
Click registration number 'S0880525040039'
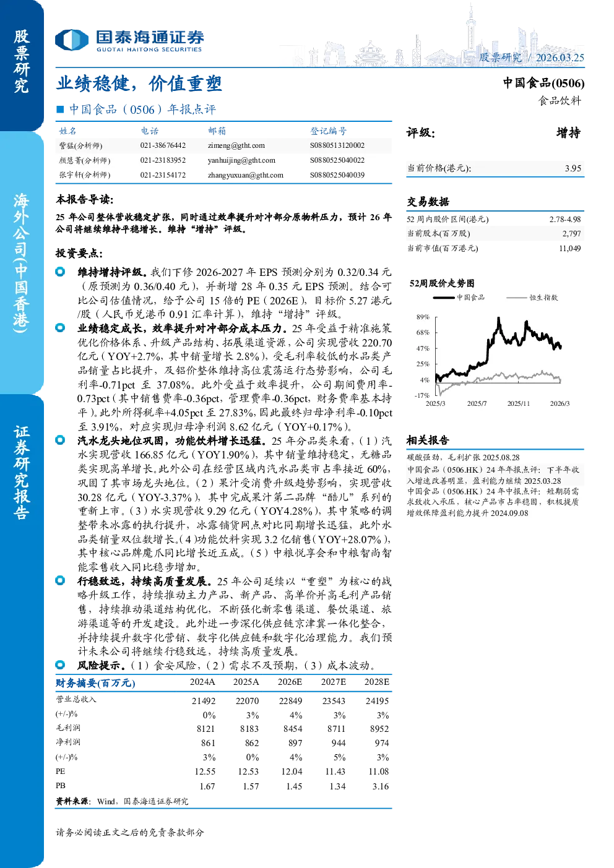pos(337,175)
